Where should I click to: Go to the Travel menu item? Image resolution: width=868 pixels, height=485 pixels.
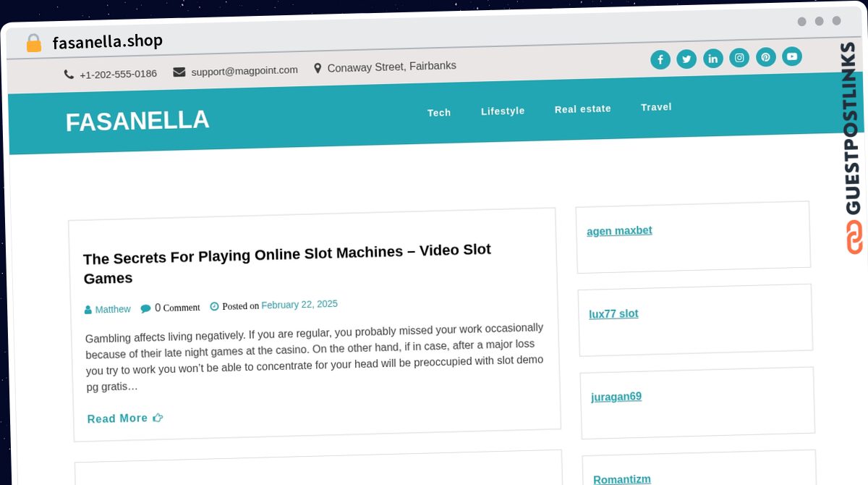click(x=656, y=107)
